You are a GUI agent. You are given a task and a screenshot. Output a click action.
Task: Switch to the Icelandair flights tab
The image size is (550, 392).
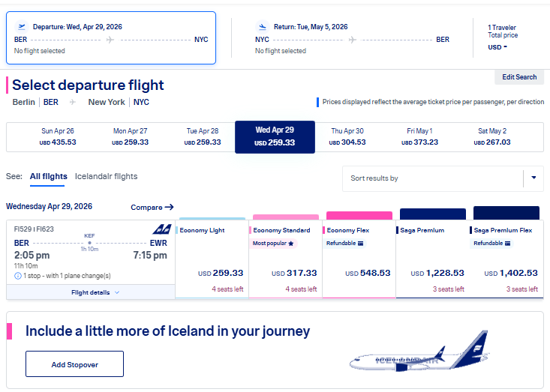click(x=106, y=177)
